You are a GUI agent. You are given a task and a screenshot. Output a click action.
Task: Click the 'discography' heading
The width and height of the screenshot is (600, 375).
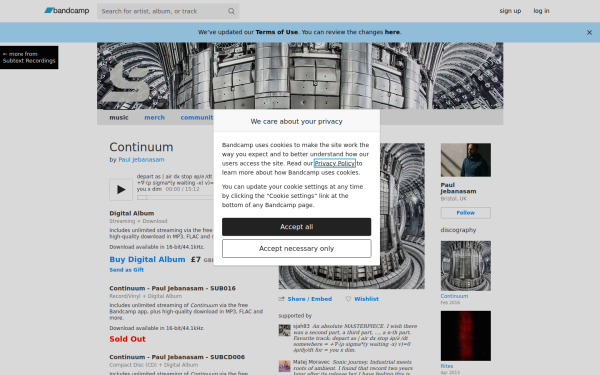pyautogui.click(x=458, y=230)
